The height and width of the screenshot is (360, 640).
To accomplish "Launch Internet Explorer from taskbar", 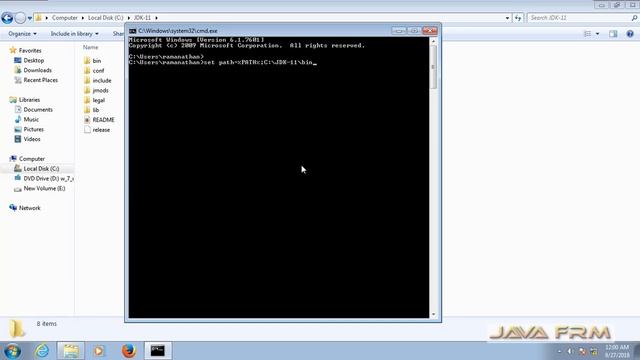I will click(x=42, y=351).
